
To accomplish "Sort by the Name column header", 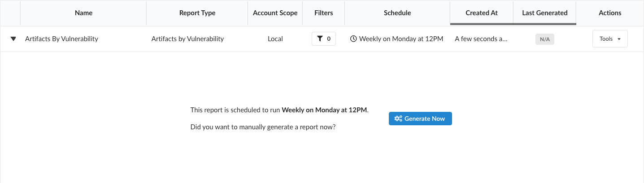I will tap(83, 13).
